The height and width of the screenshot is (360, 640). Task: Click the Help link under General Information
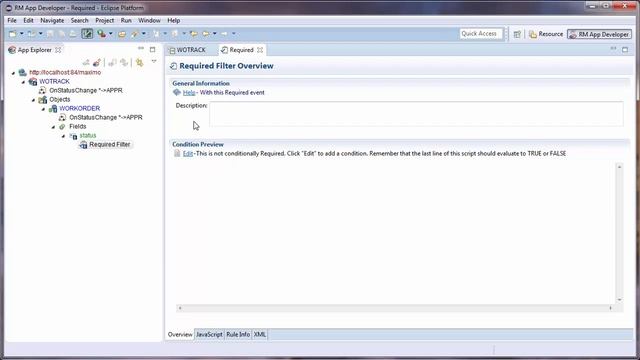tap(189, 93)
